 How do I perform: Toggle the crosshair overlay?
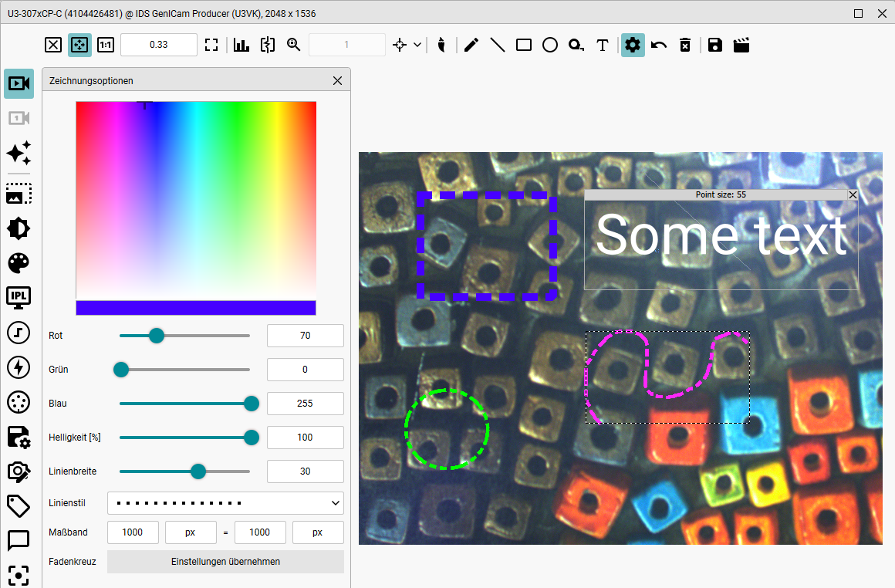click(x=400, y=45)
